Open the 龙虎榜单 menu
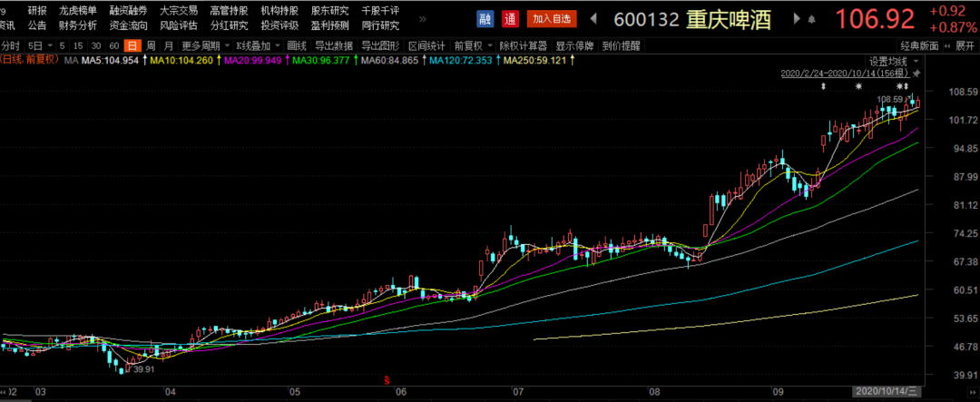The height and width of the screenshot is (402, 980). tap(77, 11)
